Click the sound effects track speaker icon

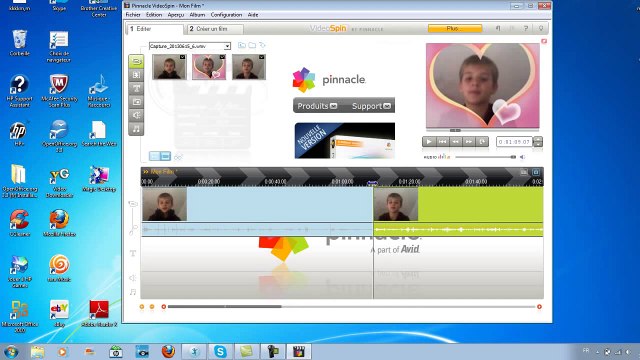point(133,278)
